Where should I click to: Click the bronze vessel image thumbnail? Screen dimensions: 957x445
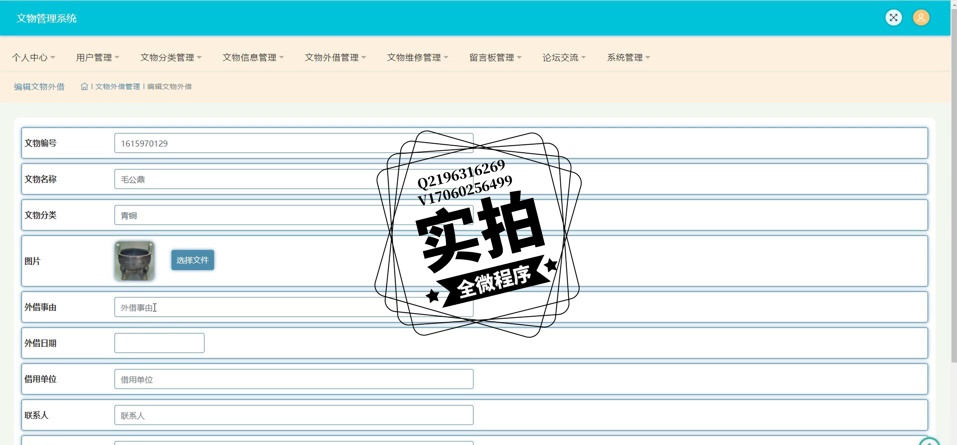pos(134,260)
